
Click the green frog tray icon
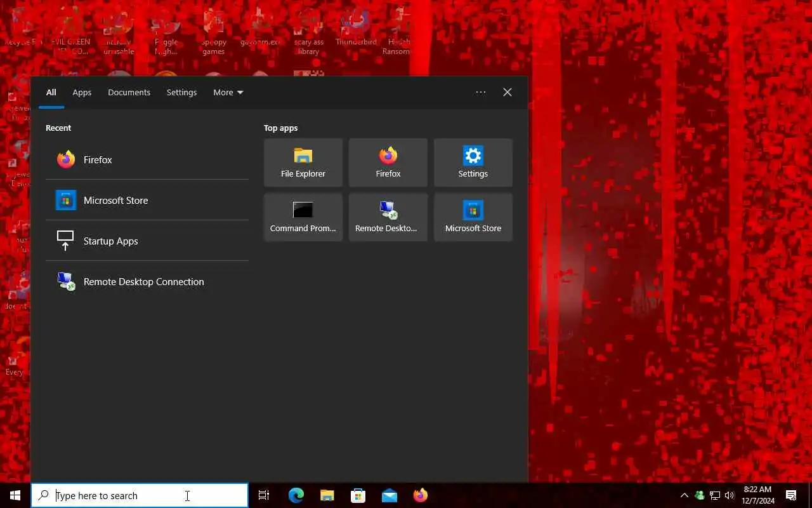[699, 495]
